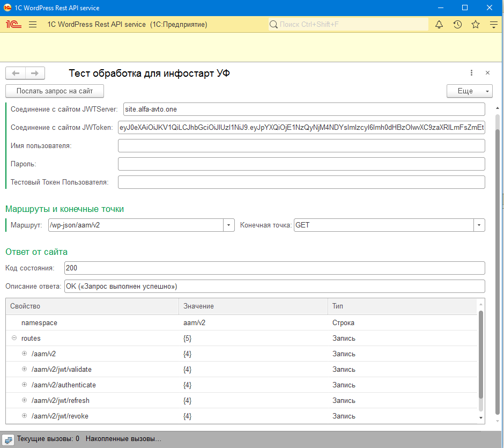Image resolution: width=504 pixels, height=448 pixels.
Task: Collapse the routes tree node
Action: coord(14,338)
